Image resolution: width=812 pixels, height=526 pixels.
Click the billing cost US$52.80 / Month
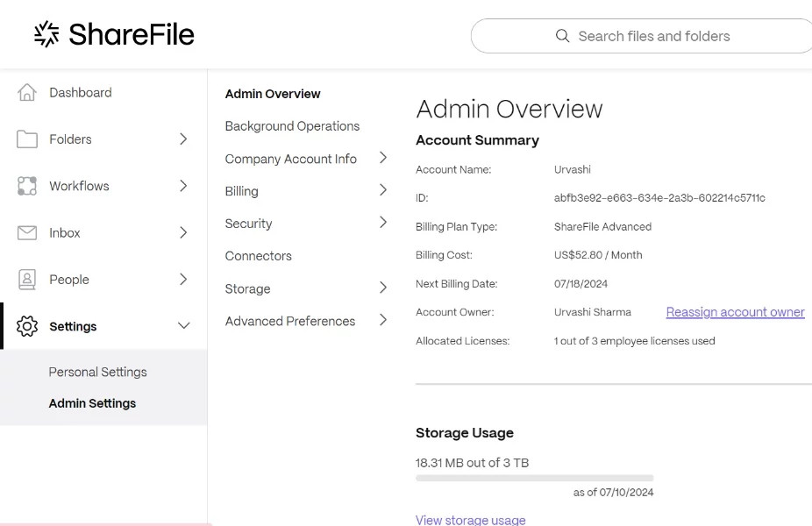[x=598, y=255]
